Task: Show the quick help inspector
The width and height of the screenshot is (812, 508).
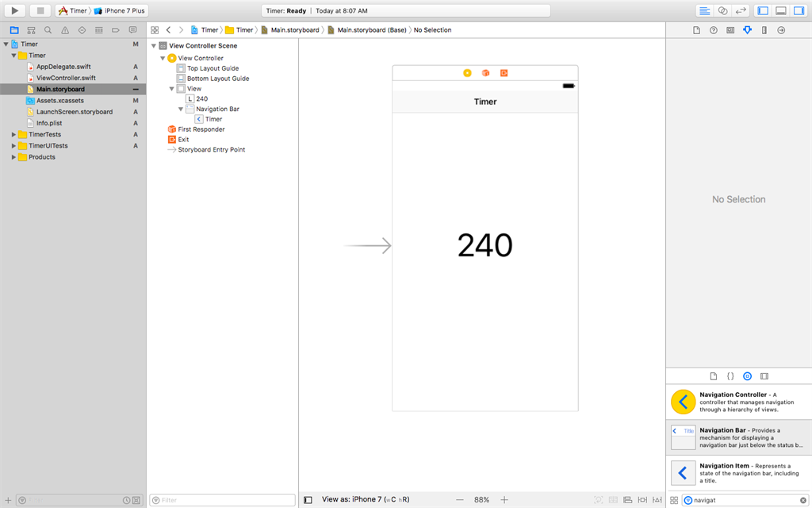Action: (x=713, y=30)
